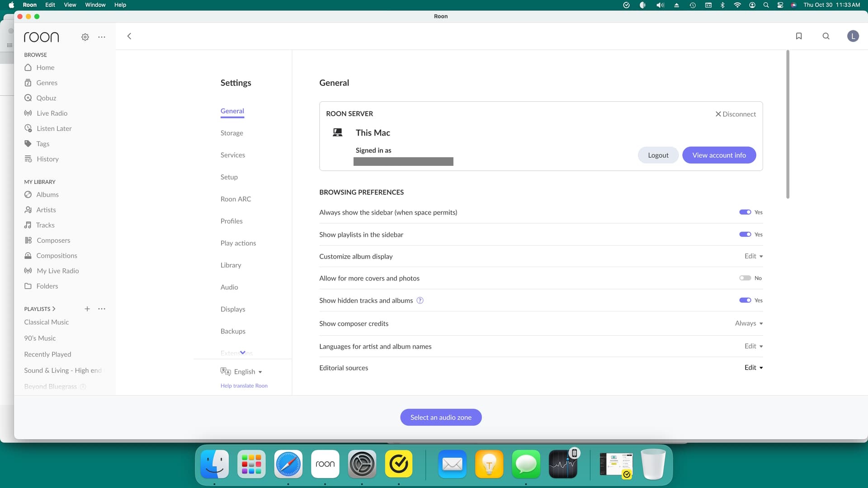Add new playlist with plus icon

click(87, 309)
